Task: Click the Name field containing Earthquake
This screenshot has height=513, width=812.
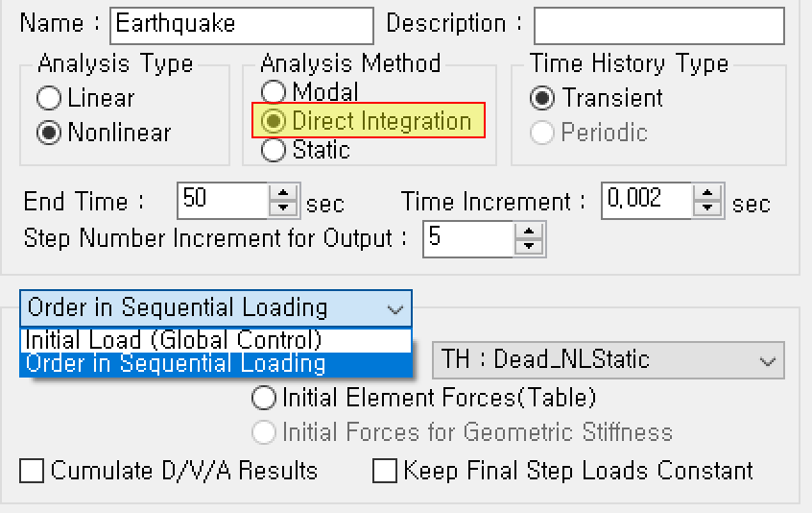Action: tap(241, 24)
